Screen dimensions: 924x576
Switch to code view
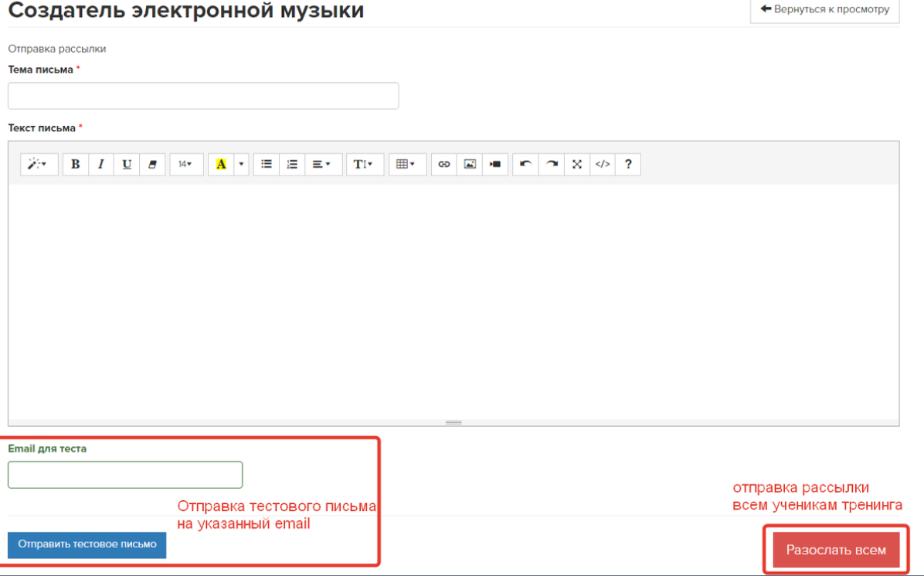[603, 164]
